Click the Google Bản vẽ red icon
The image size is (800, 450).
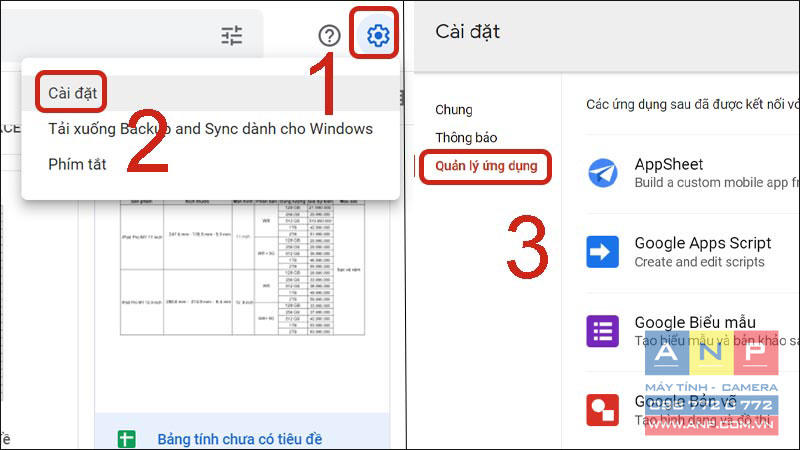(603, 410)
